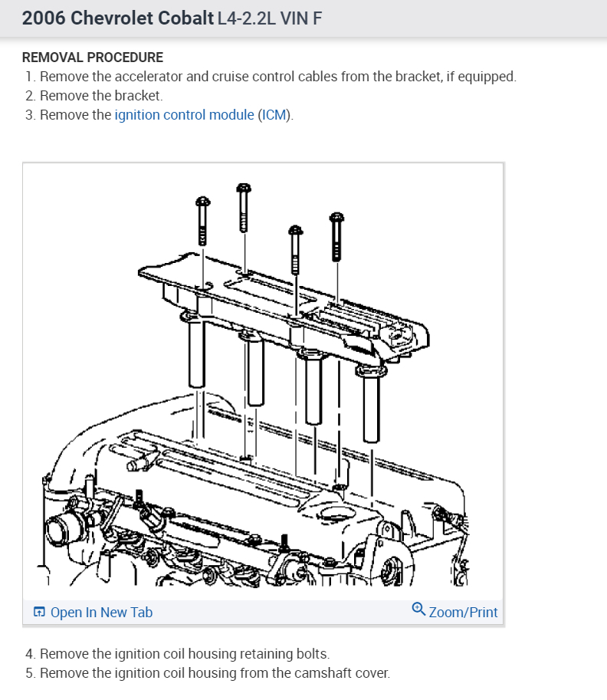The image size is (607, 700).
Task: Click the Zoom/Print magnifier icon
Action: pyautogui.click(x=418, y=609)
